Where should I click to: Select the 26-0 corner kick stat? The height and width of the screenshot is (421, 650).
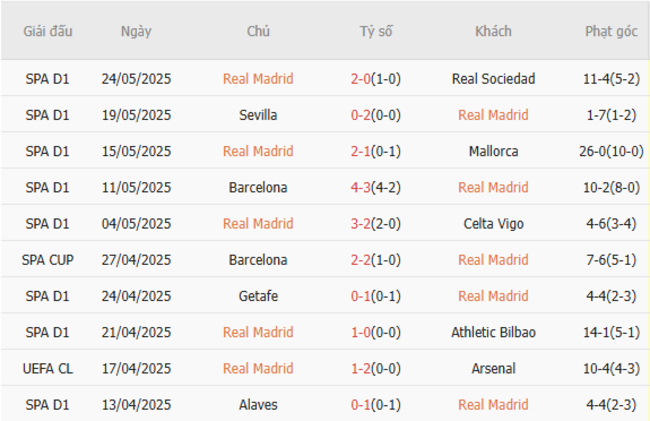(x=611, y=151)
